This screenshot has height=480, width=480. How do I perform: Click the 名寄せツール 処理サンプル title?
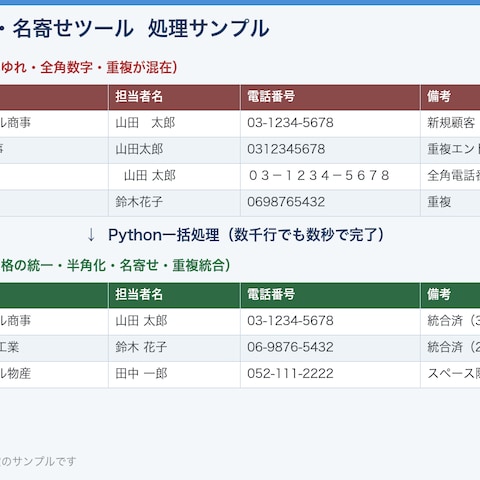pos(141,29)
